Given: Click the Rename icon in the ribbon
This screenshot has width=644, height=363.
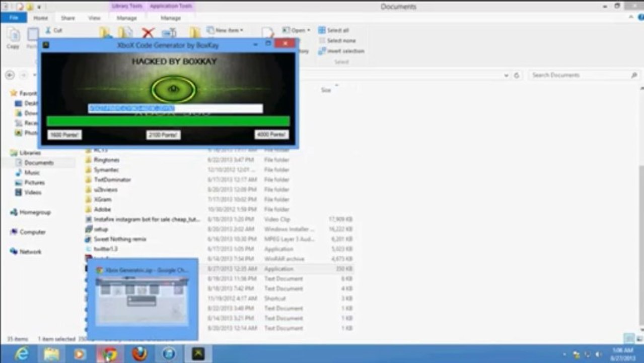Looking at the screenshot, I should (x=169, y=33).
